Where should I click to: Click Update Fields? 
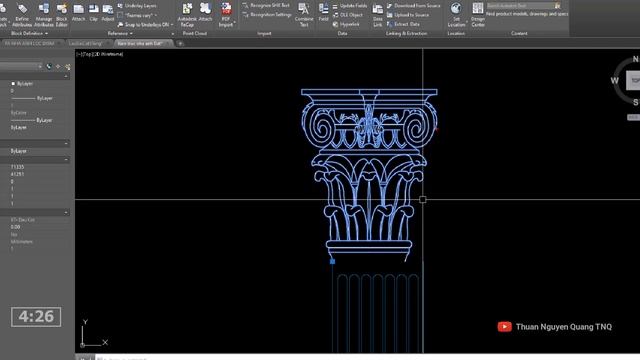(x=349, y=6)
